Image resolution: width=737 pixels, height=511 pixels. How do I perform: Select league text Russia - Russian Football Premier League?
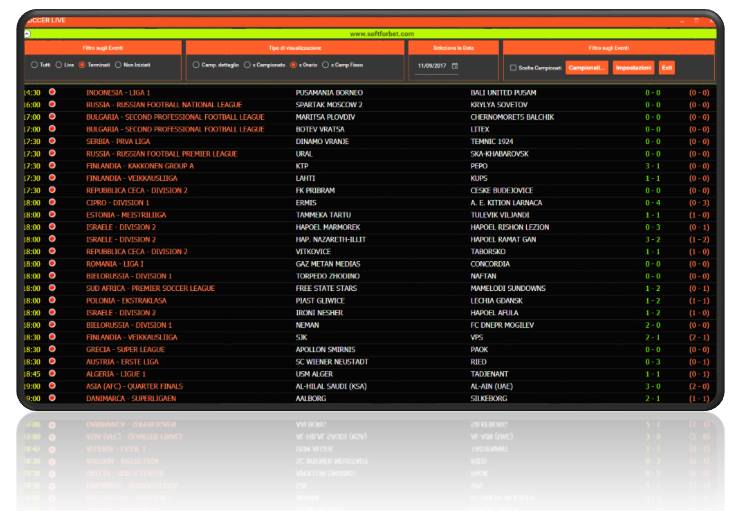pos(162,154)
